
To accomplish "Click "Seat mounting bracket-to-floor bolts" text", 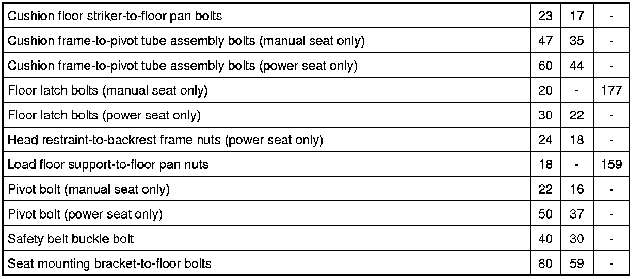I will (x=109, y=264).
